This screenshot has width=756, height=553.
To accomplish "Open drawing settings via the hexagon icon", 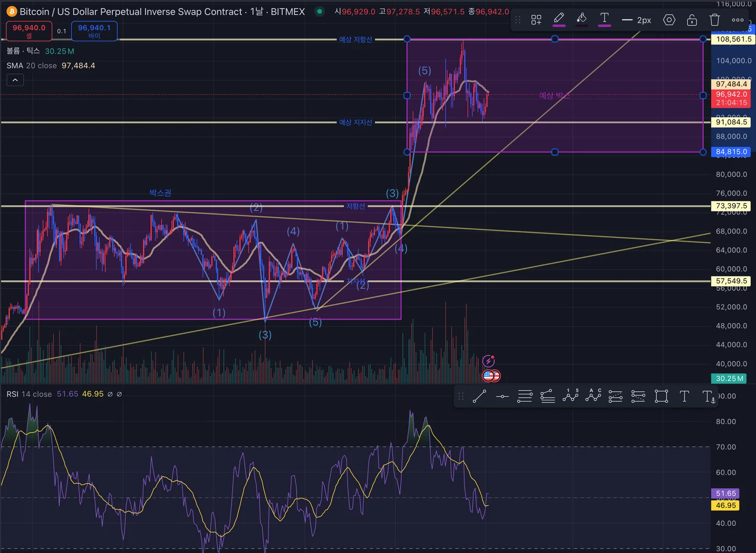I will click(669, 20).
